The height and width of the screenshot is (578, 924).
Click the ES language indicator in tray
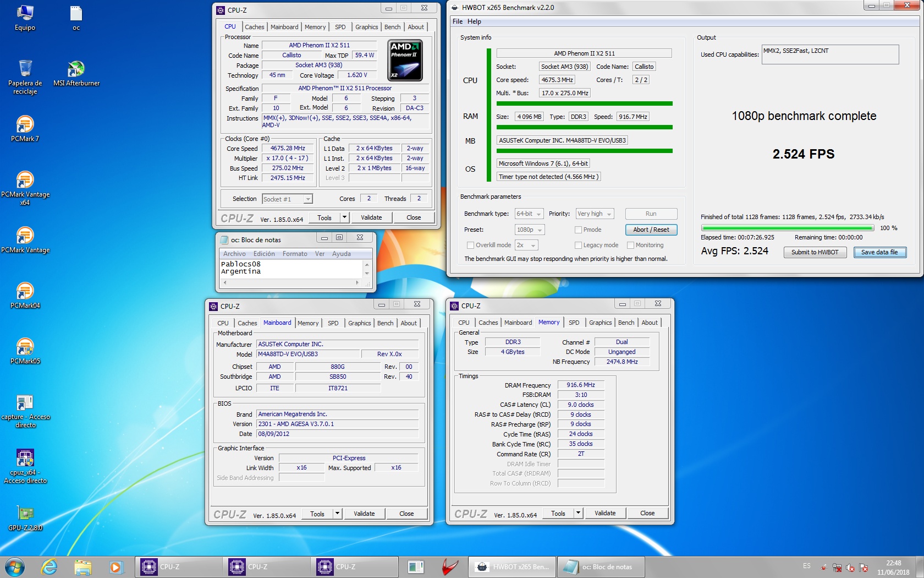pyautogui.click(x=807, y=566)
